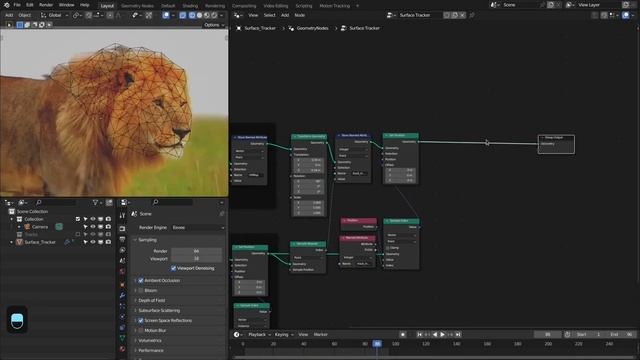
Task: Open the viewport Object menu
Action: coord(24,15)
